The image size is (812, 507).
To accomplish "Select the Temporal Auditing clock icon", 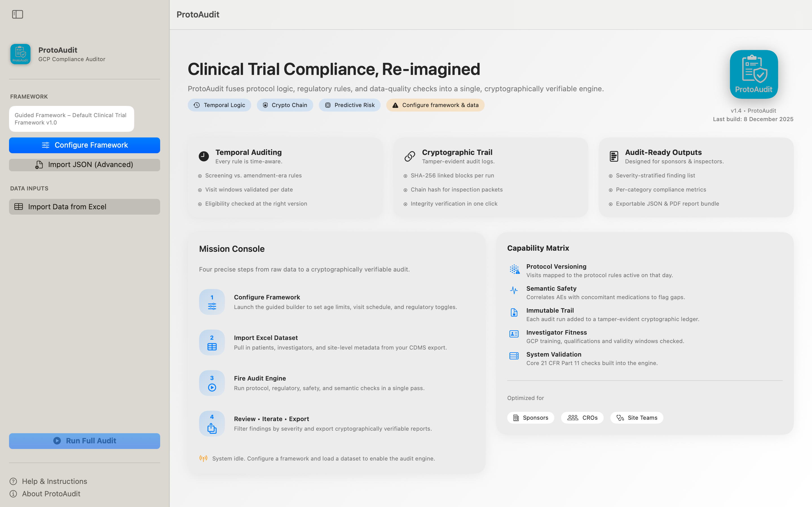I will click(x=204, y=156).
